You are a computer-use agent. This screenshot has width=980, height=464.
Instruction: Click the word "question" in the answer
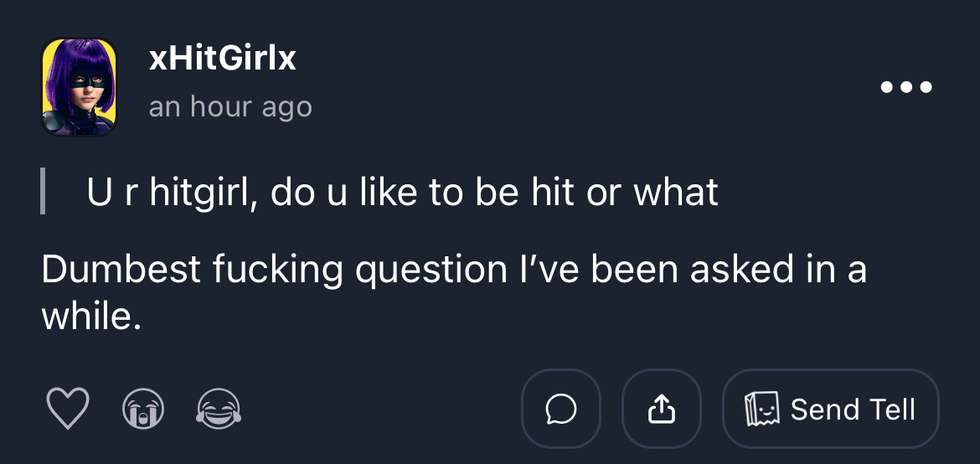pos(429,270)
